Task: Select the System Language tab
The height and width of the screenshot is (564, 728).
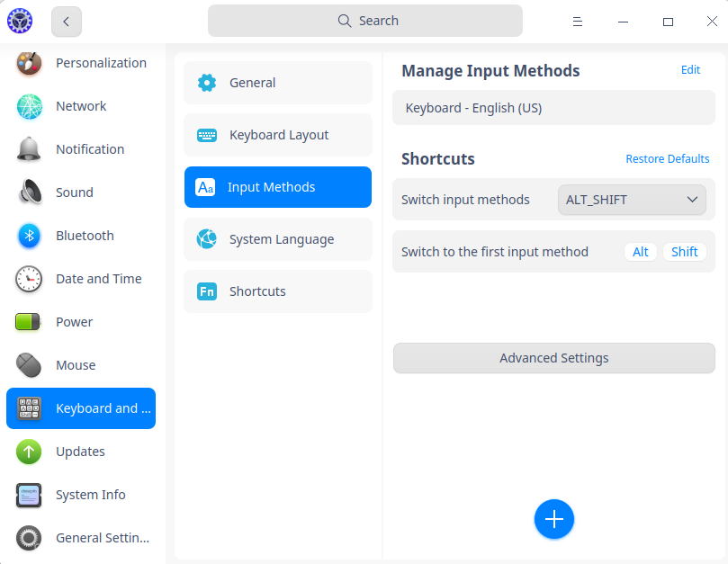Action: click(x=277, y=238)
